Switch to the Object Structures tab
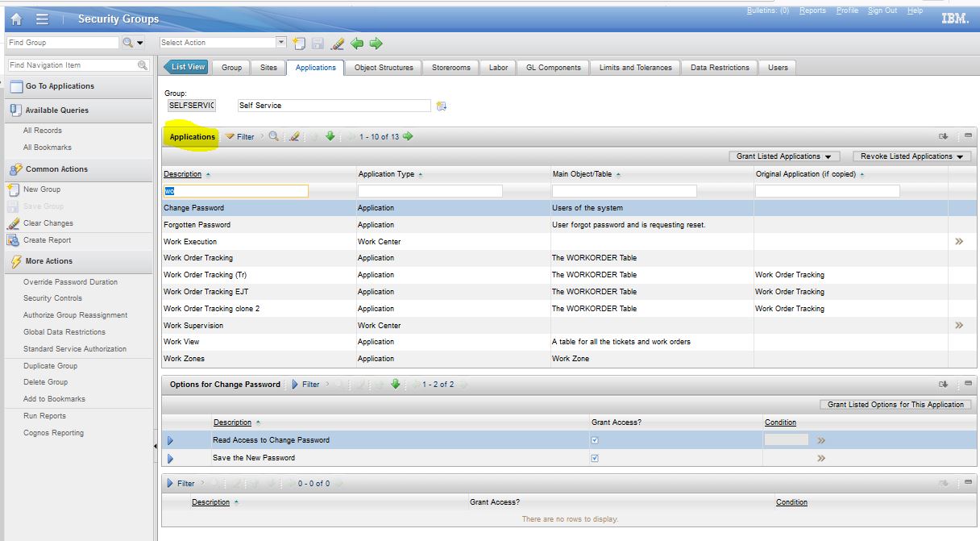Screen dimensions: 980x541 pos(384,68)
